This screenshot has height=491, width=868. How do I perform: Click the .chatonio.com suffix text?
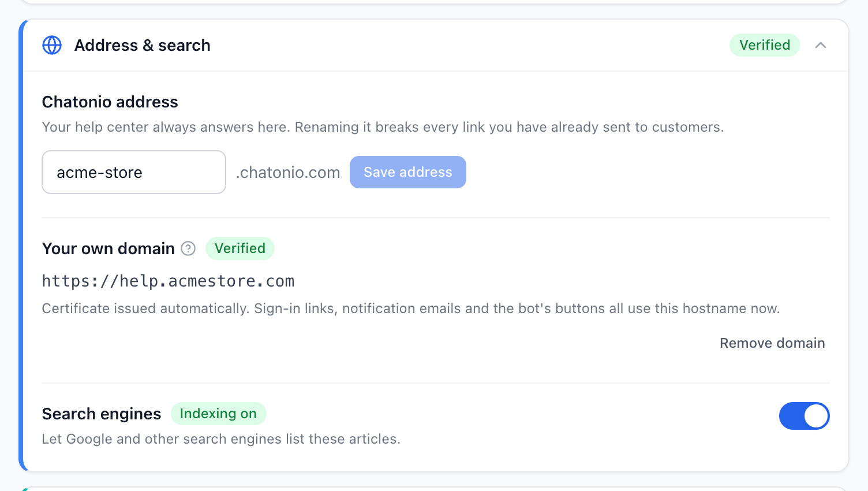point(288,173)
